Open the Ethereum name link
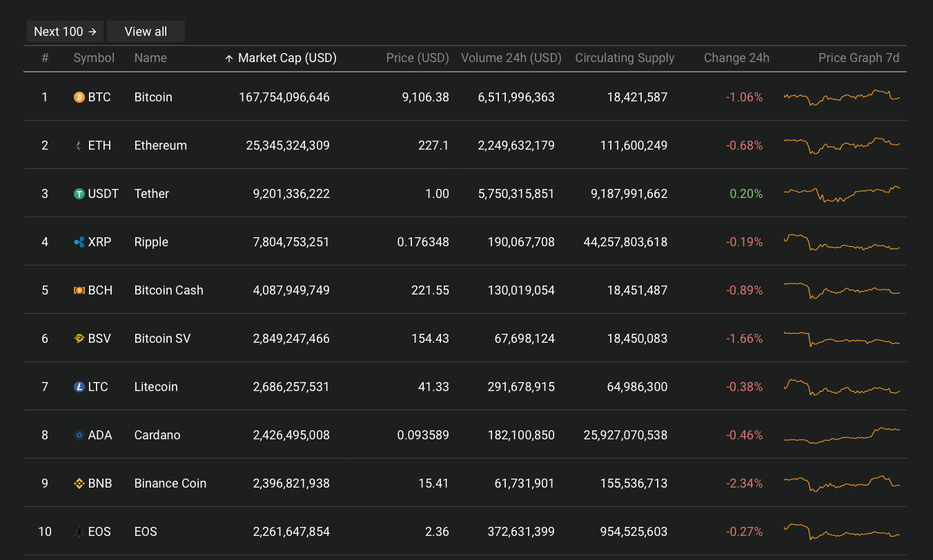Viewport: 933px width, 560px height. click(161, 146)
